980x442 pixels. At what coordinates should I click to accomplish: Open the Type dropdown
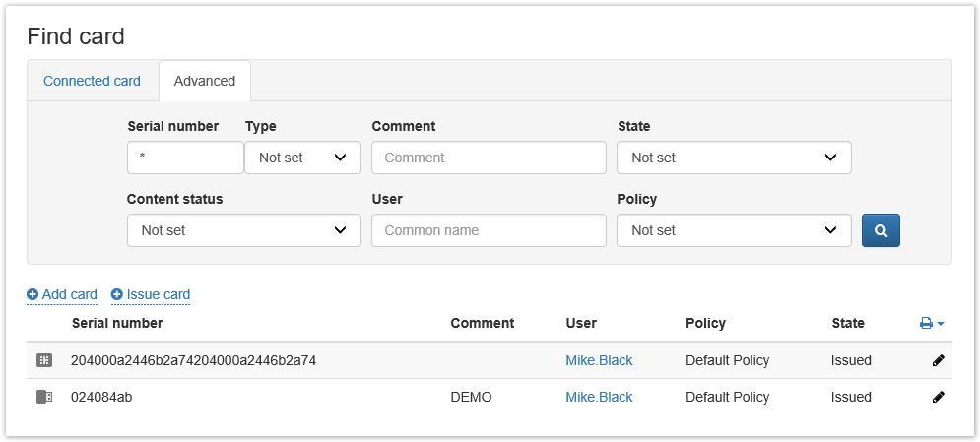coord(302,158)
